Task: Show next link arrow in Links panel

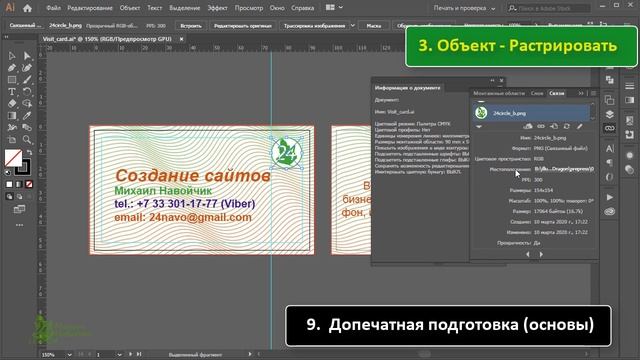Action: coord(541,254)
